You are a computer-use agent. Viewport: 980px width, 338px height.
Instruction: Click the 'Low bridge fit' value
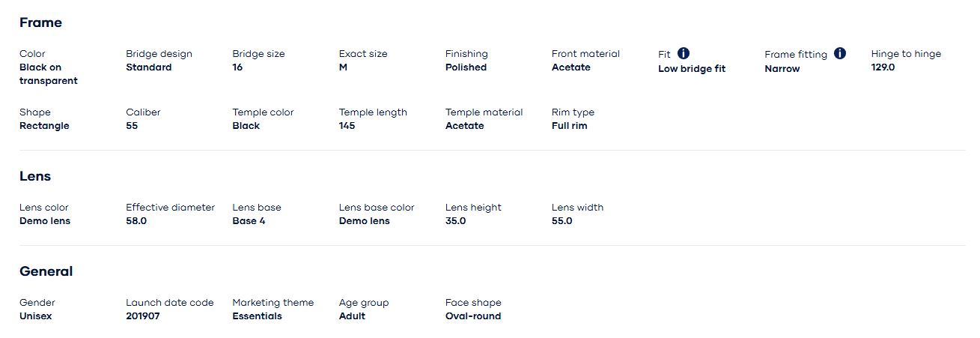pos(692,69)
